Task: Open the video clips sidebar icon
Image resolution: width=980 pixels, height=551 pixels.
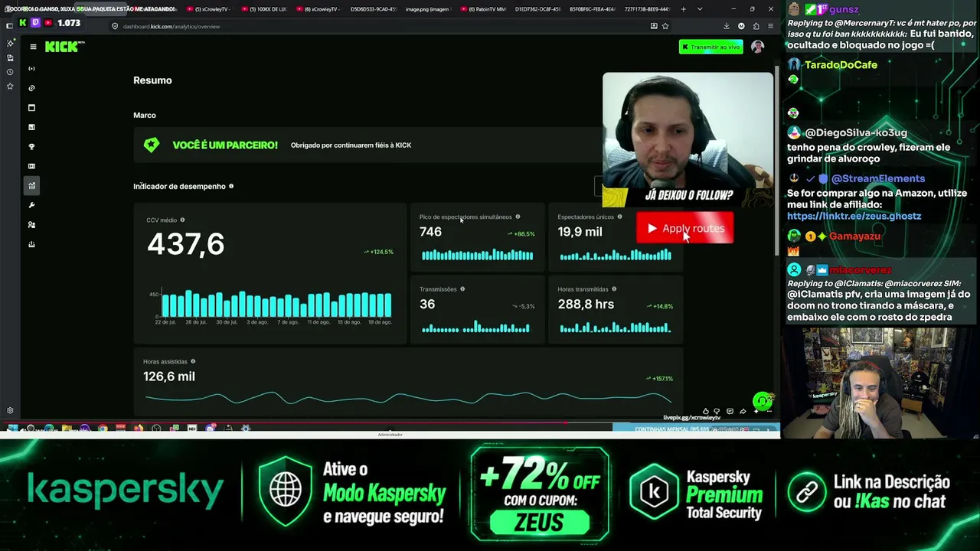Action: tap(31, 166)
